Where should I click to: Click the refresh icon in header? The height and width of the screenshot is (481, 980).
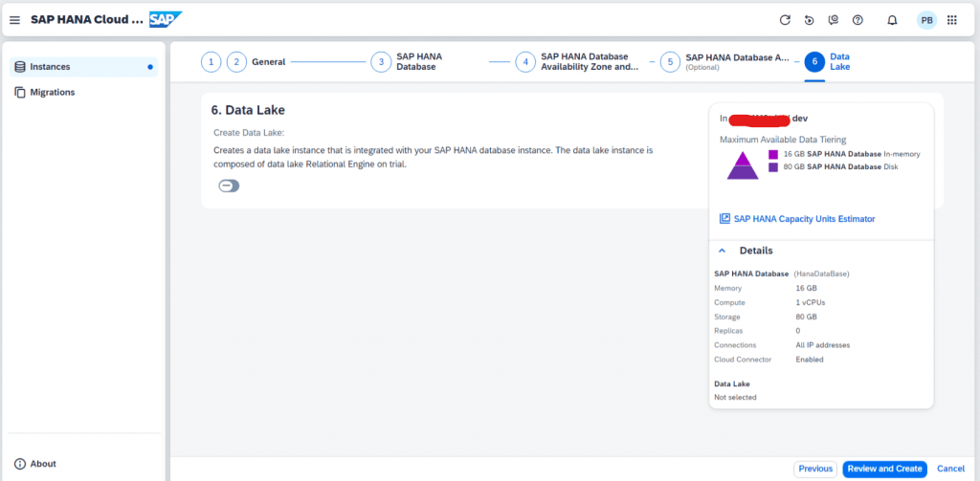[x=785, y=20]
